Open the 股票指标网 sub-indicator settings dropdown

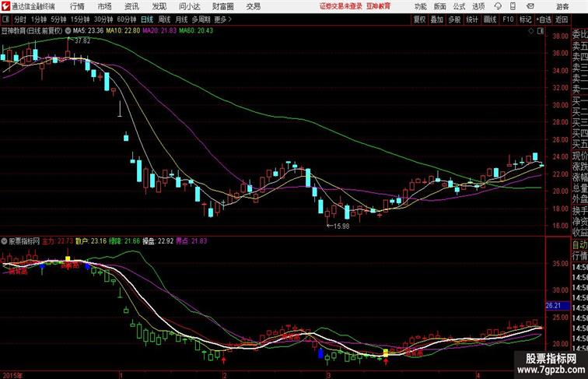coord(4,241)
